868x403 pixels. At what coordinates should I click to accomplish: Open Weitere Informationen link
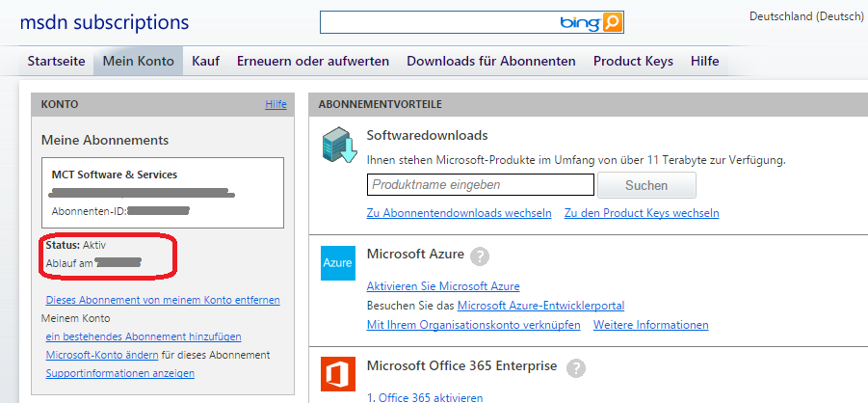coord(651,325)
